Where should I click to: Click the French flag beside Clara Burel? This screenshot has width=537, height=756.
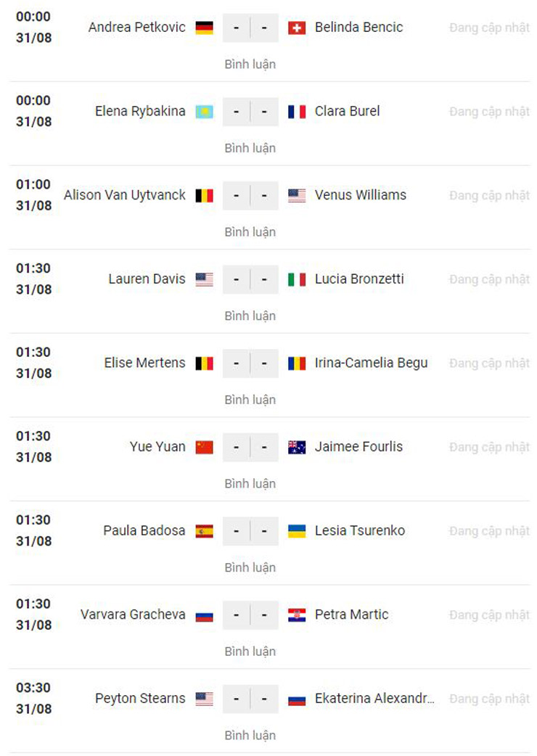tap(297, 112)
